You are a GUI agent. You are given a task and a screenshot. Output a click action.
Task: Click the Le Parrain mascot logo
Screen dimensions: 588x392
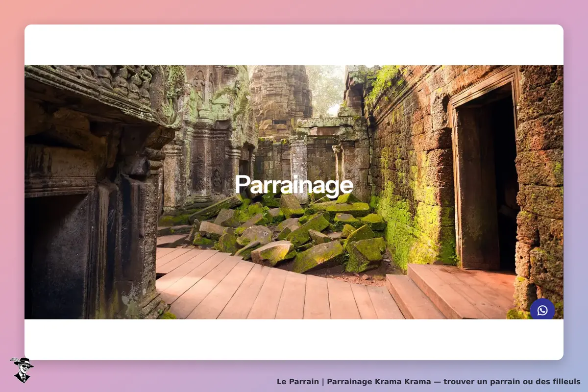tap(22, 370)
